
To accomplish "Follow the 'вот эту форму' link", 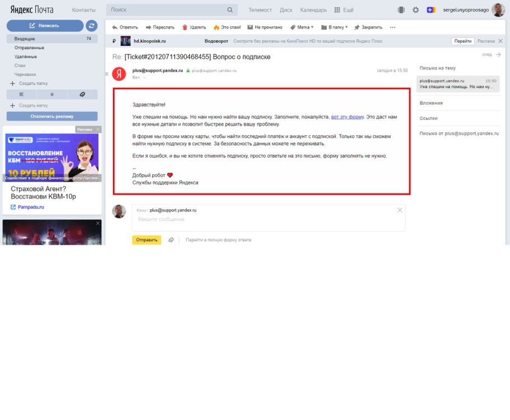I will 347,117.
